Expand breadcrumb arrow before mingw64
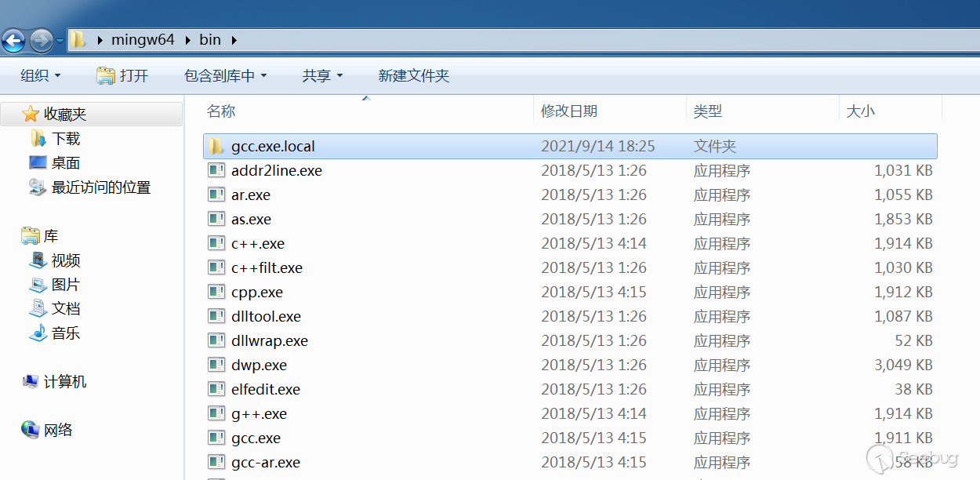The height and width of the screenshot is (480, 980). tap(100, 39)
